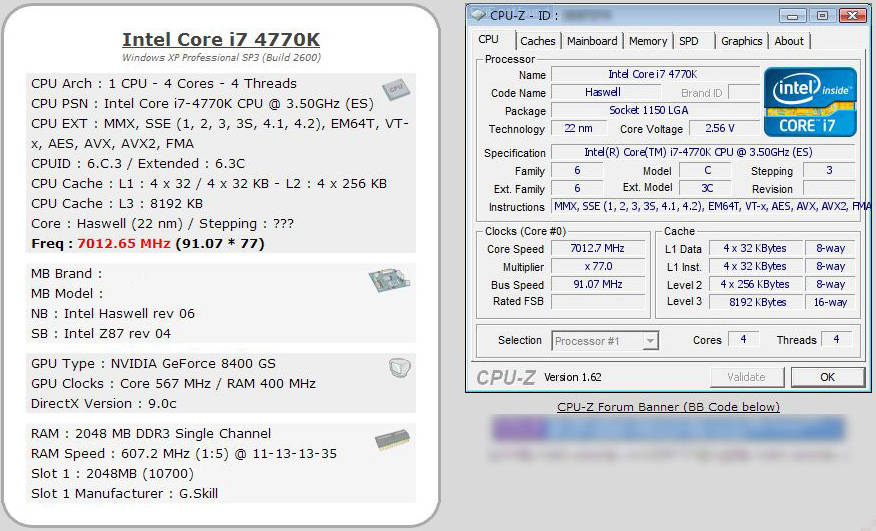Click the CPU chip icon in CPU section
The height and width of the screenshot is (531, 876).
[x=396, y=89]
